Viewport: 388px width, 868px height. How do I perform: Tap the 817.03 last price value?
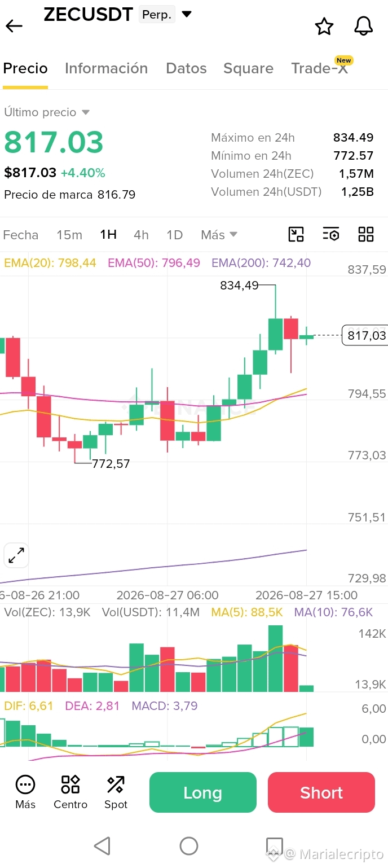pyautogui.click(x=54, y=142)
